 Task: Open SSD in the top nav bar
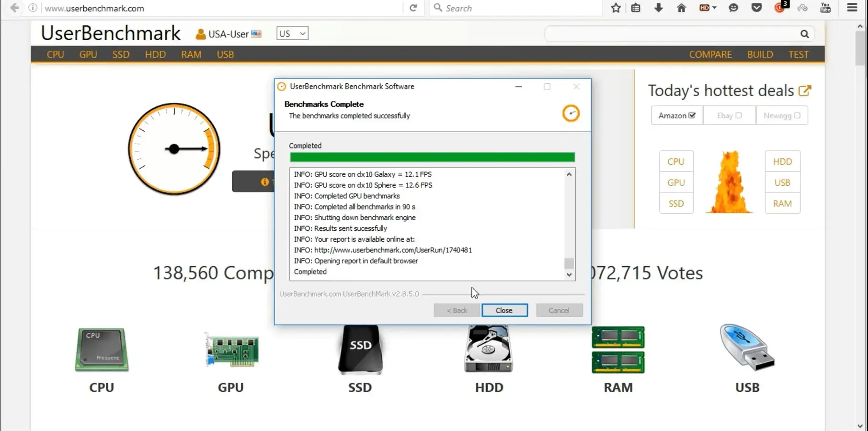[121, 55]
